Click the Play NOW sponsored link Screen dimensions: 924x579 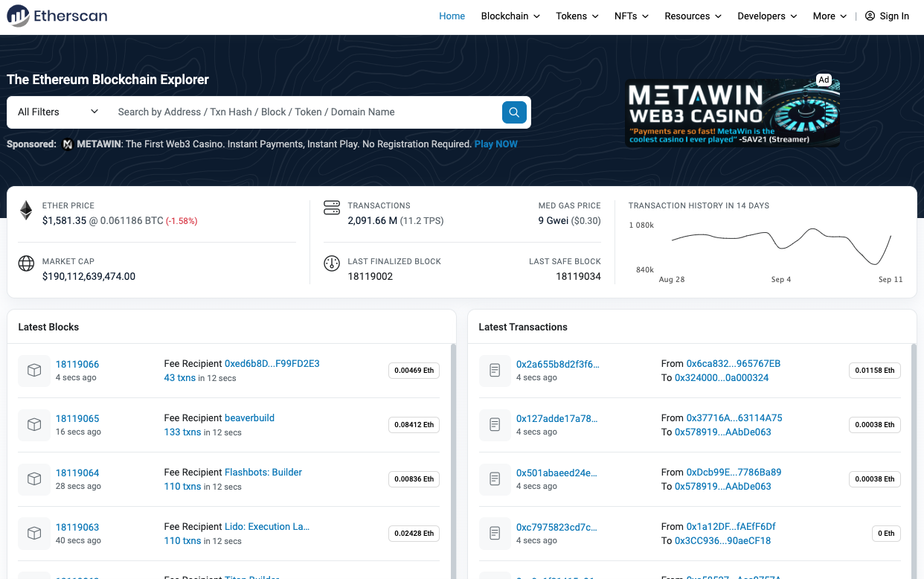pos(495,144)
